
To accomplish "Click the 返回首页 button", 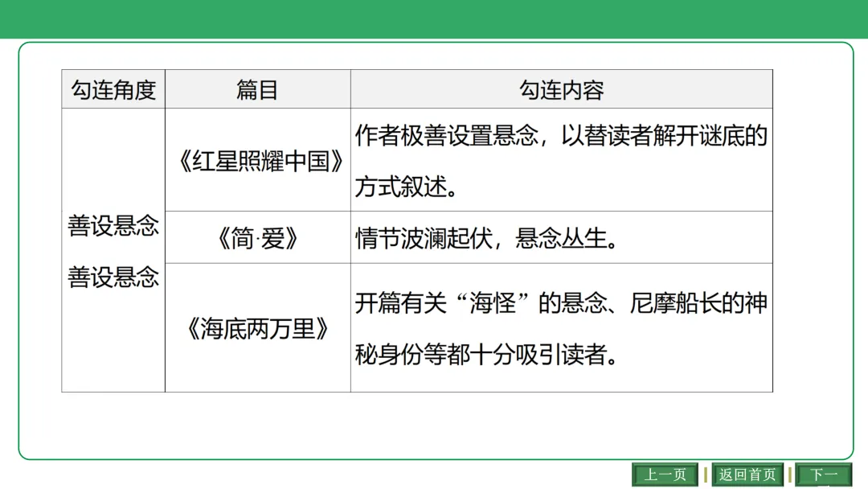I will click(x=747, y=475).
